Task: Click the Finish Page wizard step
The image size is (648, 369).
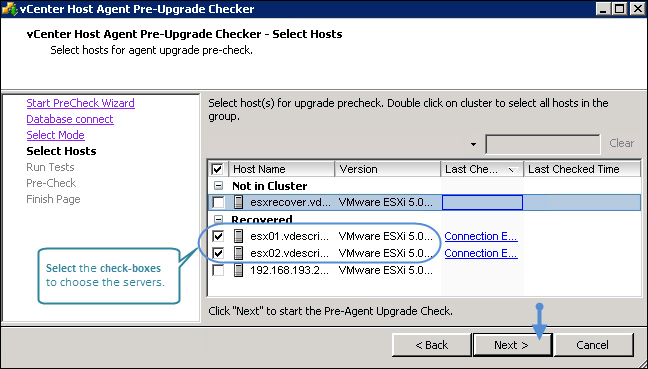Action: (53, 199)
